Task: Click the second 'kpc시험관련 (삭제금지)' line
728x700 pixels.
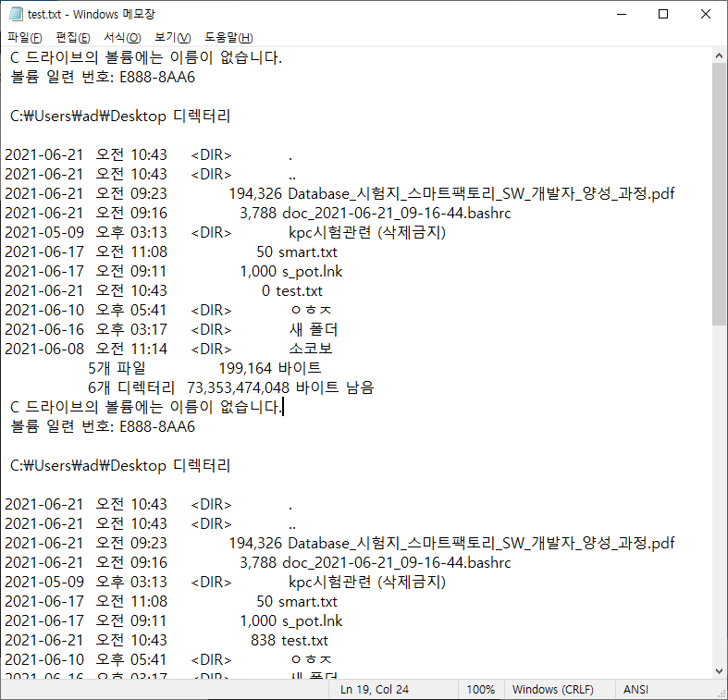Action: click(225, 582)
